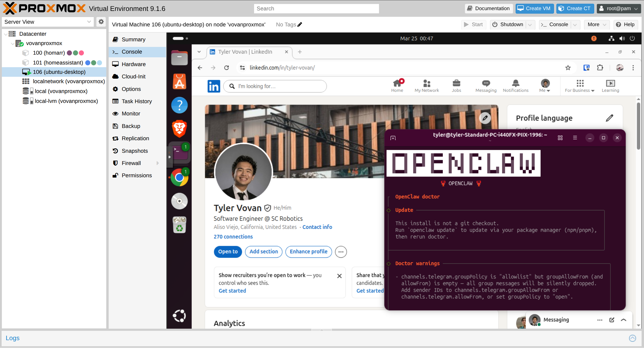
Task: Click the new terminal tab icon
Action: (393, 138)
